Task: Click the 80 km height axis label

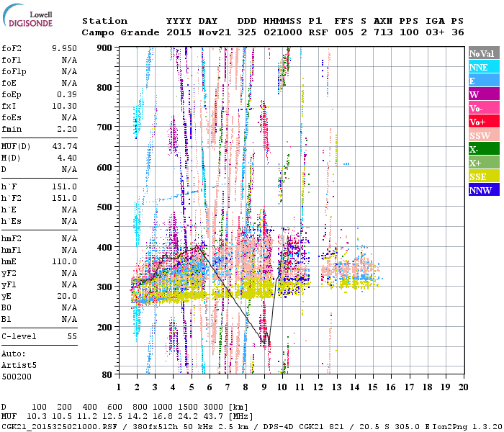Action: [107, 374]
